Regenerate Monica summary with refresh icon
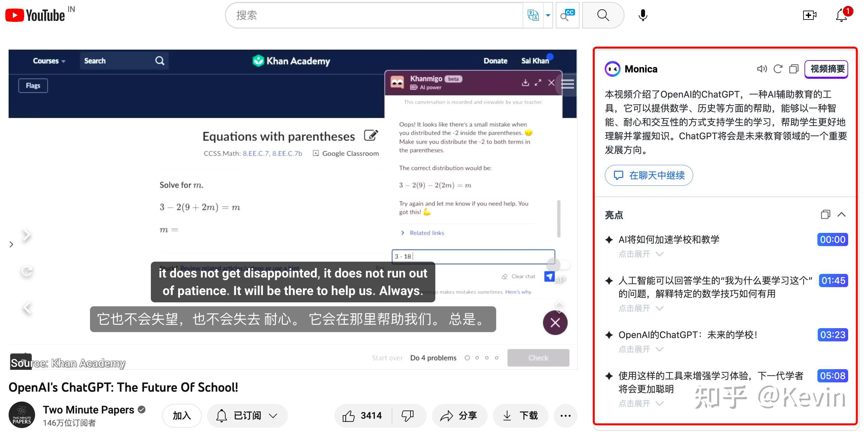The width and height of the screenshot is (868, 432). (778, 69)
